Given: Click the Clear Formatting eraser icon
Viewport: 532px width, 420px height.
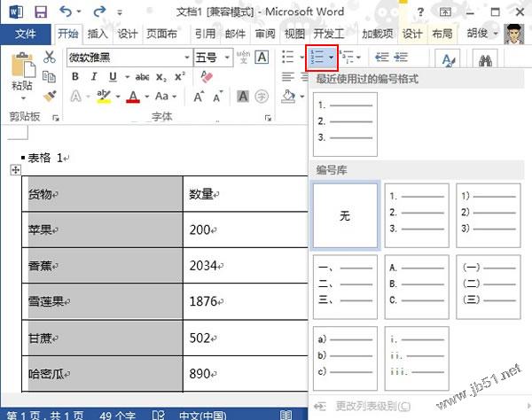Looking at the screenshot, I should tap(207, 76).
